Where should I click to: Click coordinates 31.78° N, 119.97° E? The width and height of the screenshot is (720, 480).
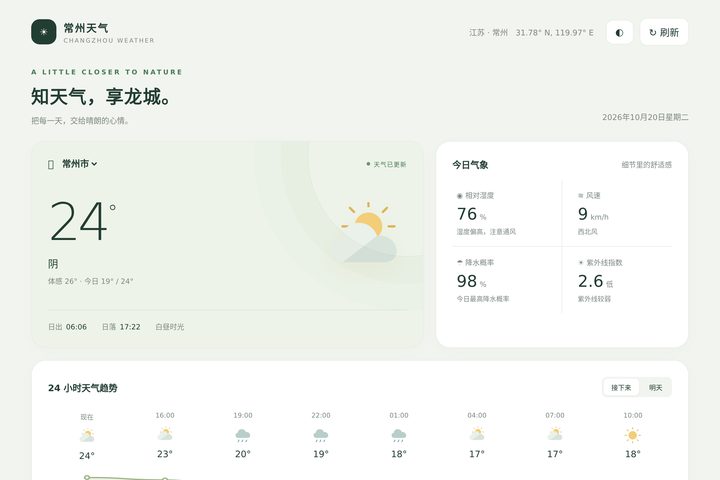555,33
